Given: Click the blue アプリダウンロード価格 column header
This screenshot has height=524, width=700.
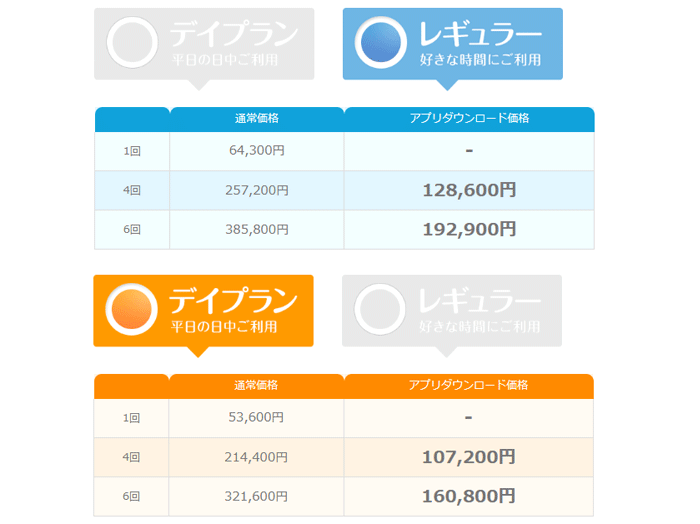Looking at the screenshot, I should point(469,119).
